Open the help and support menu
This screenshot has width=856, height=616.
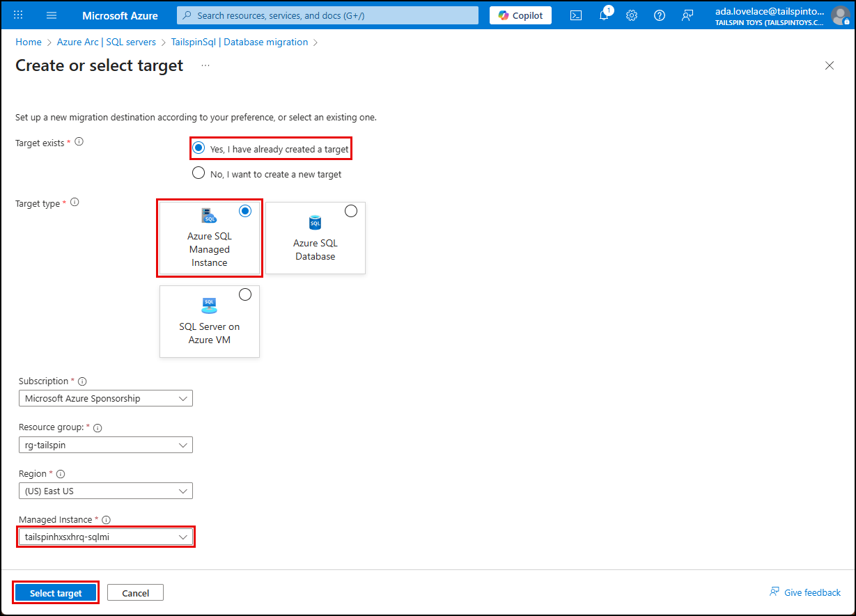pyautogui.click(x=659, y=15)
